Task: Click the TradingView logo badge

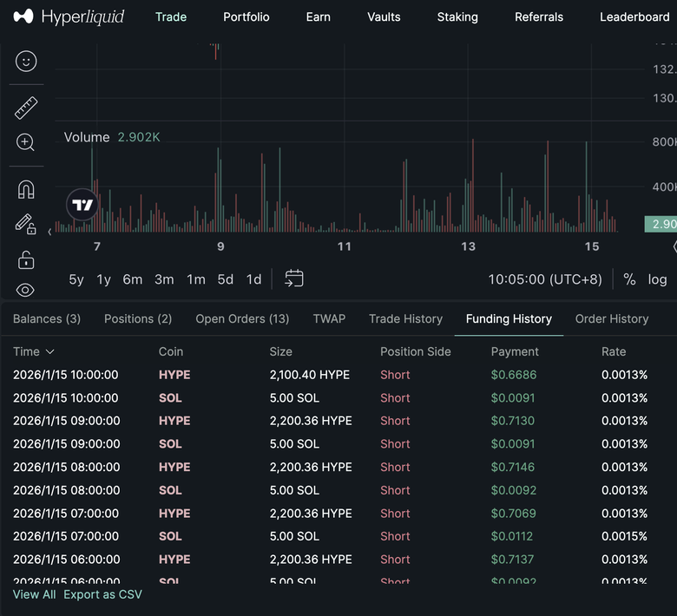Action: point(82,205)
